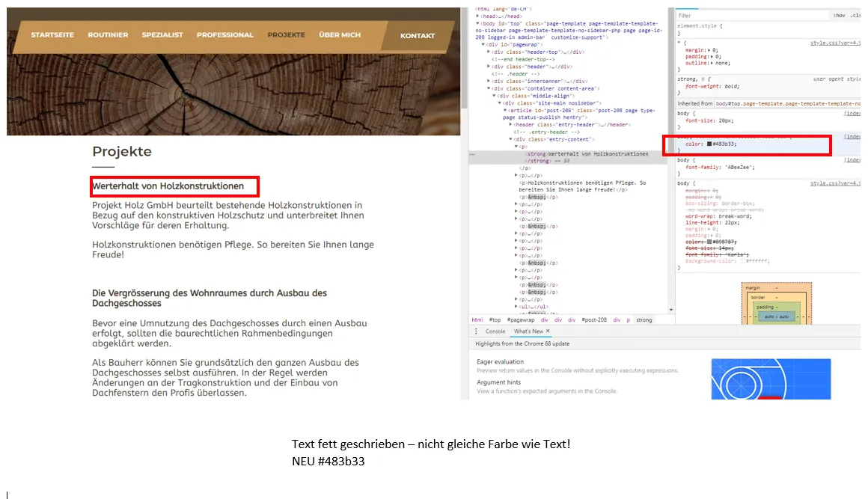Click the Filter styles input field

click(753, 16)
